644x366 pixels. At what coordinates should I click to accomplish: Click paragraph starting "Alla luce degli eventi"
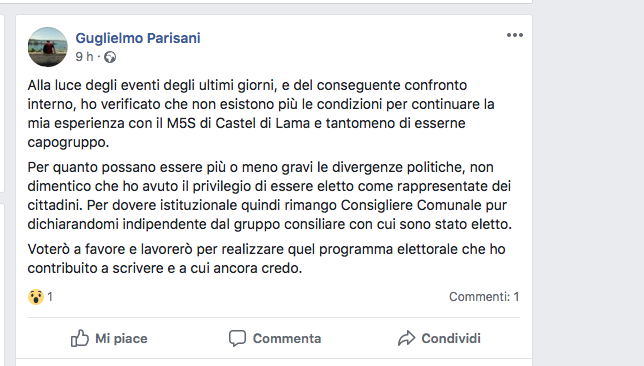(261, 113)
